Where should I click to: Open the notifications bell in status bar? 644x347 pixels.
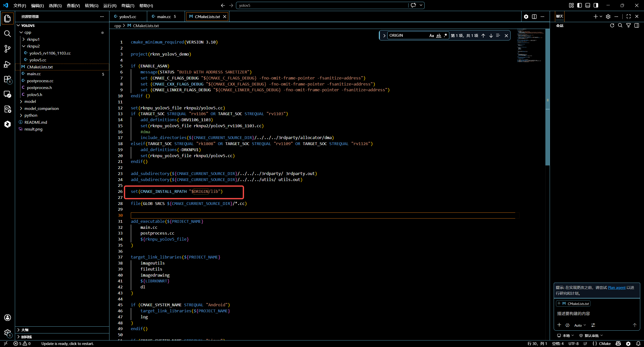638,343
